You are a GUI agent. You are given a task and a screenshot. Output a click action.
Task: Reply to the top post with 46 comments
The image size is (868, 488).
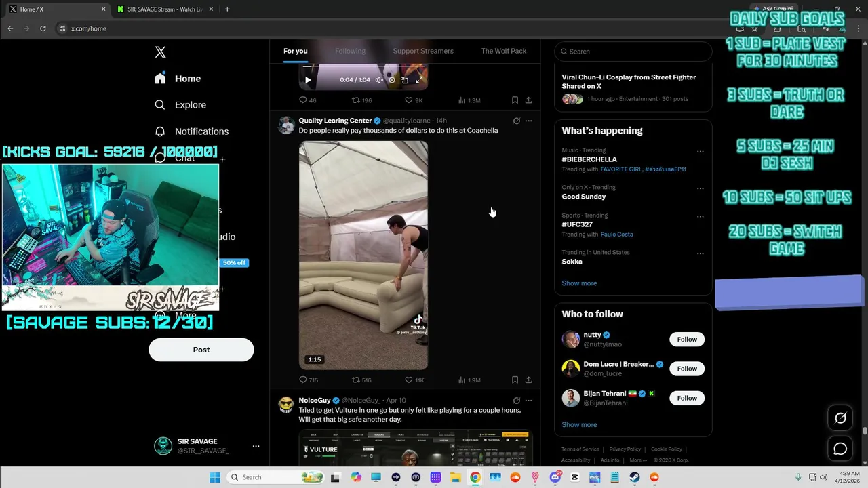[x=308, y=100]
